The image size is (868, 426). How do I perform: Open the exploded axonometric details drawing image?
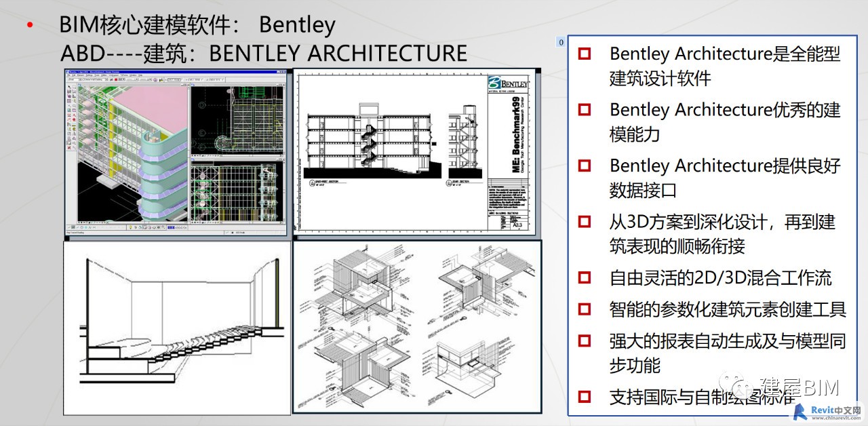417,327
